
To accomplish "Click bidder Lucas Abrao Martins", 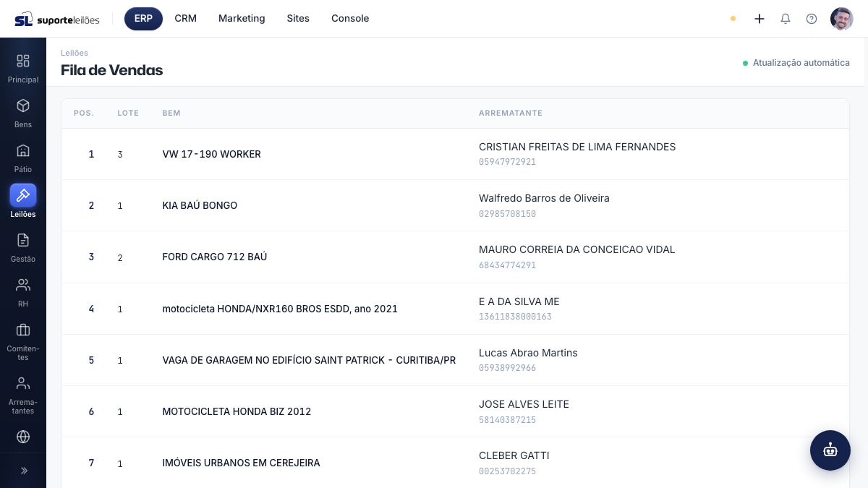I will pos(528,353).
